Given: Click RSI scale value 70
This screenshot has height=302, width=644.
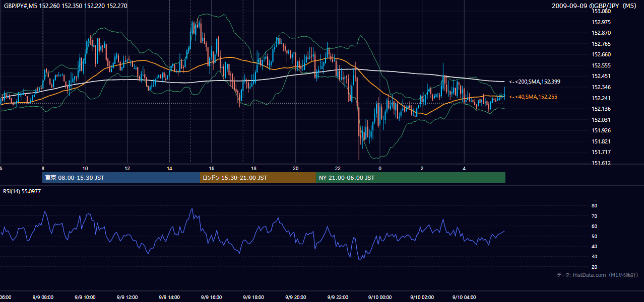Looking at the screenshot, I should [x=594, y=216].
